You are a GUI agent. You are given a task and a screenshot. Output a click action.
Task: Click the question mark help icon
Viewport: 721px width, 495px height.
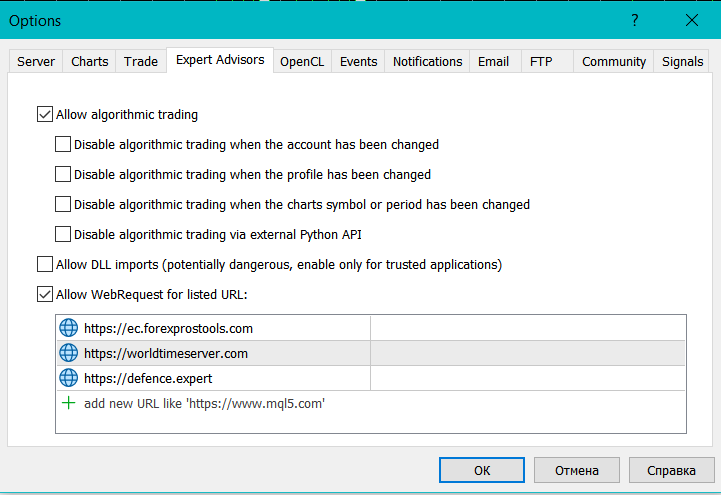pyautogui.click(x=634, y=20)
